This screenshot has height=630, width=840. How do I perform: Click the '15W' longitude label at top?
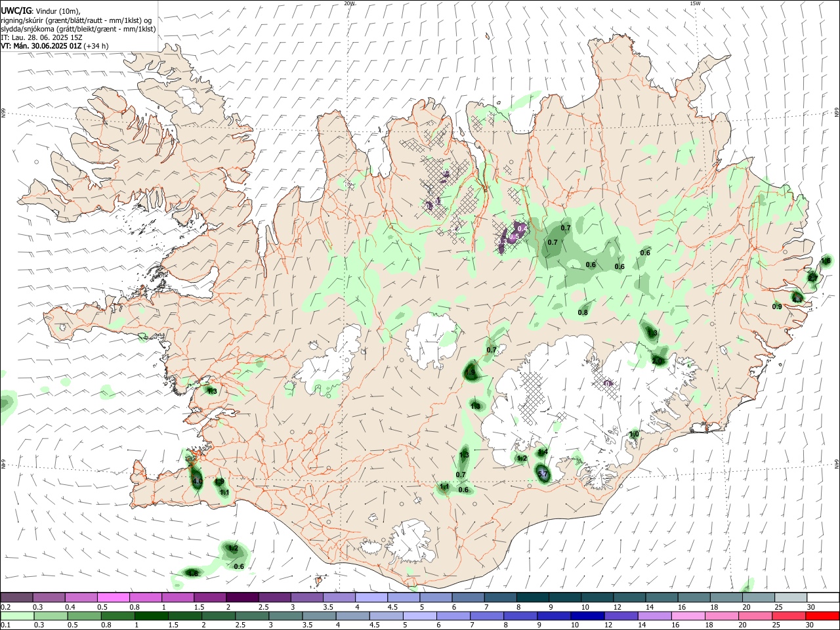695,3
